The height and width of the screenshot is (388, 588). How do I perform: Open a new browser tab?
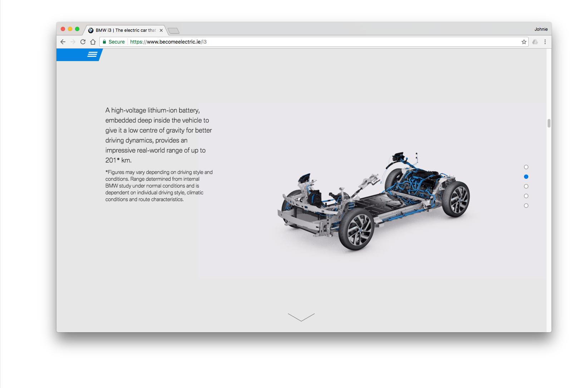[x=173, y=31]
